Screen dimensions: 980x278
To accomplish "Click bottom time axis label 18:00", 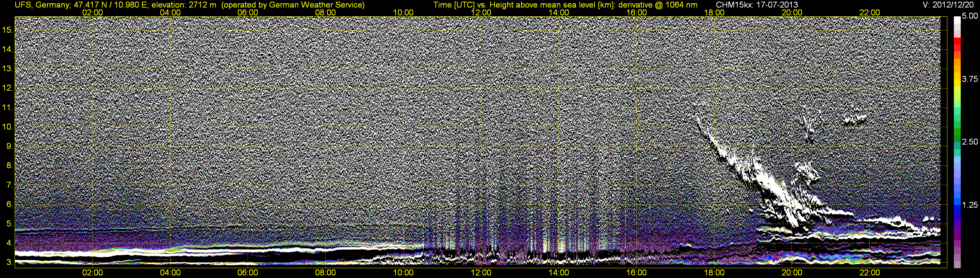I will click(x=714, y=273).
